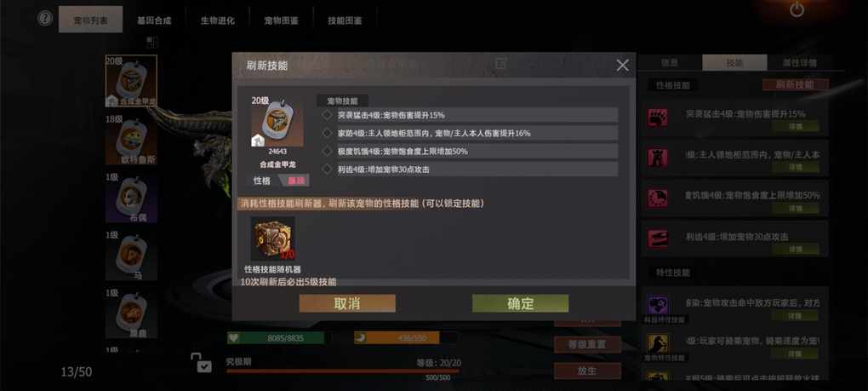Click the help question mark icon
Viewport: 868px width, 391px height.
click(45, 18)
